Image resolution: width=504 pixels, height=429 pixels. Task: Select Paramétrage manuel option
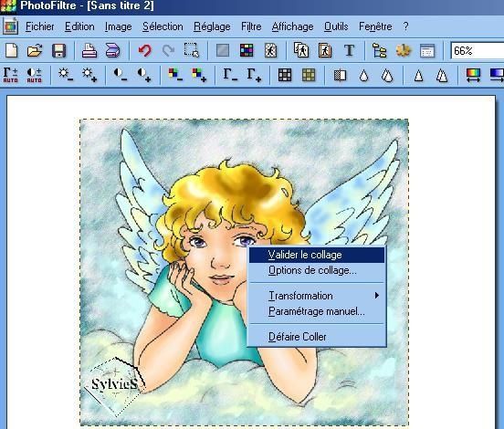[x=317, y=311]
